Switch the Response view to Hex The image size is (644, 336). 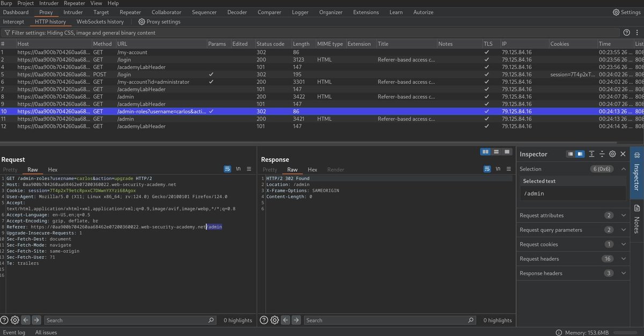312,170
